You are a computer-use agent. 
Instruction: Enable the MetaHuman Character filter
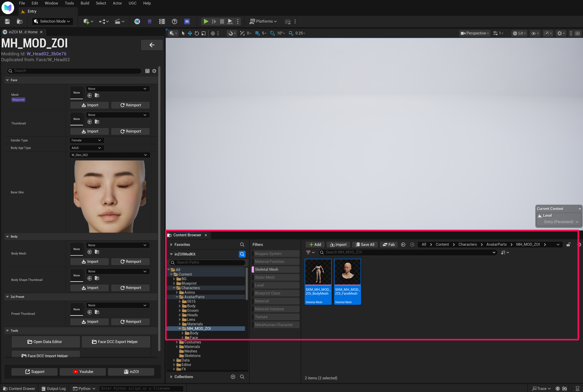tap(276, 325)
